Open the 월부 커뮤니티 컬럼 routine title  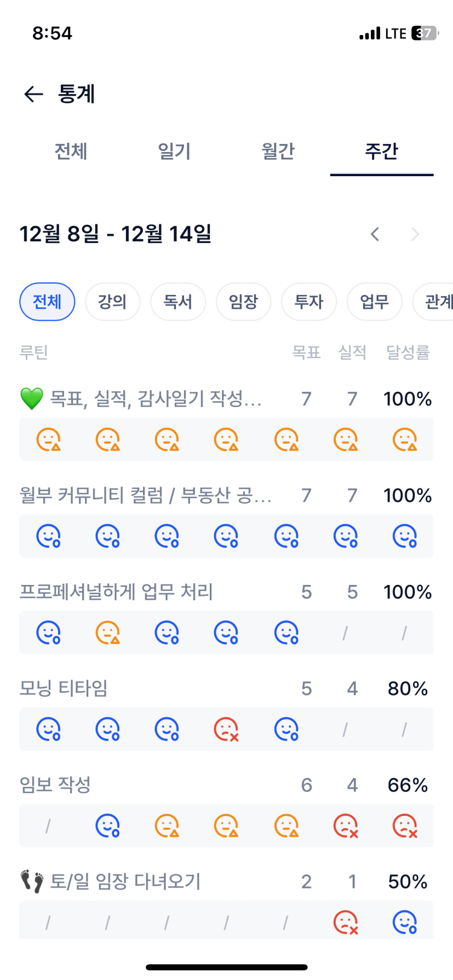pos(146,495)
